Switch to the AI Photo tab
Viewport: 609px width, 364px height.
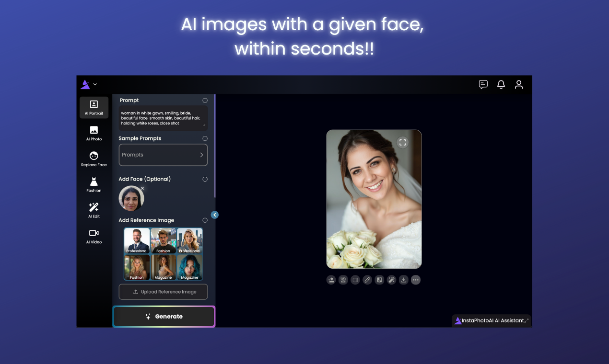click(94, 133)
